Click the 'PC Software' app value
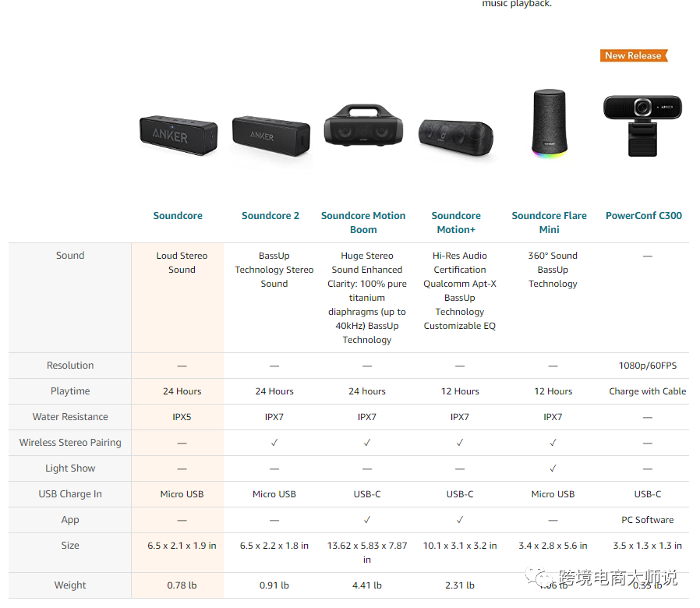The height and width of the screenshot is (608, 700). (648, 520)
